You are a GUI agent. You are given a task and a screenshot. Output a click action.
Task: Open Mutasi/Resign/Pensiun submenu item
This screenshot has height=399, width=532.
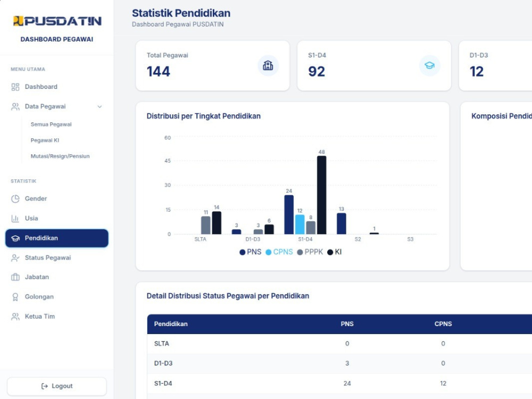(x=60, y=156)
